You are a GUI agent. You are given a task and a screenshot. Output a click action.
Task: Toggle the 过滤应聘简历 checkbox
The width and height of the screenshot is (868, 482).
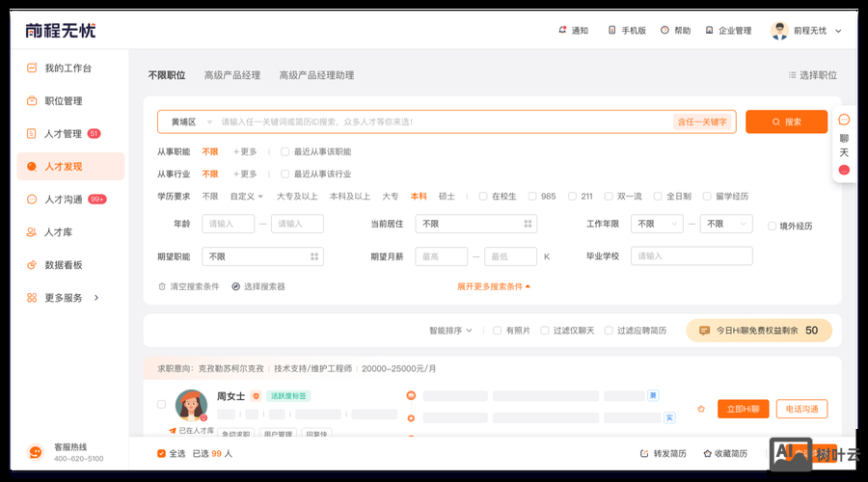click(609, 331)
